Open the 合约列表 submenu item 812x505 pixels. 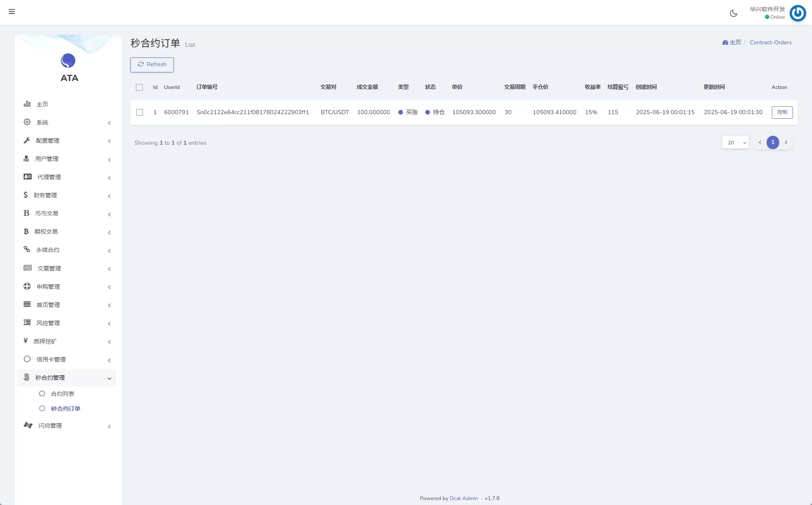pos(62,394)
